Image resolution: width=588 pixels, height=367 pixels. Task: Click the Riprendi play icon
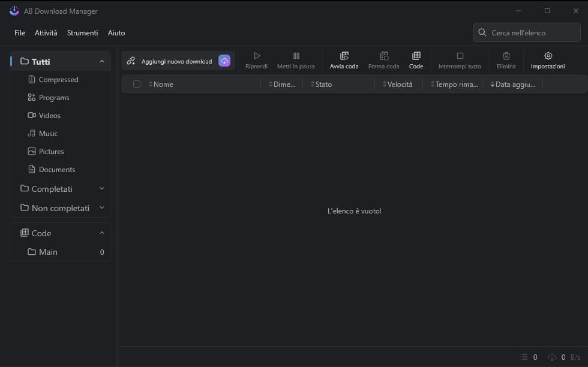coord(257,56)
